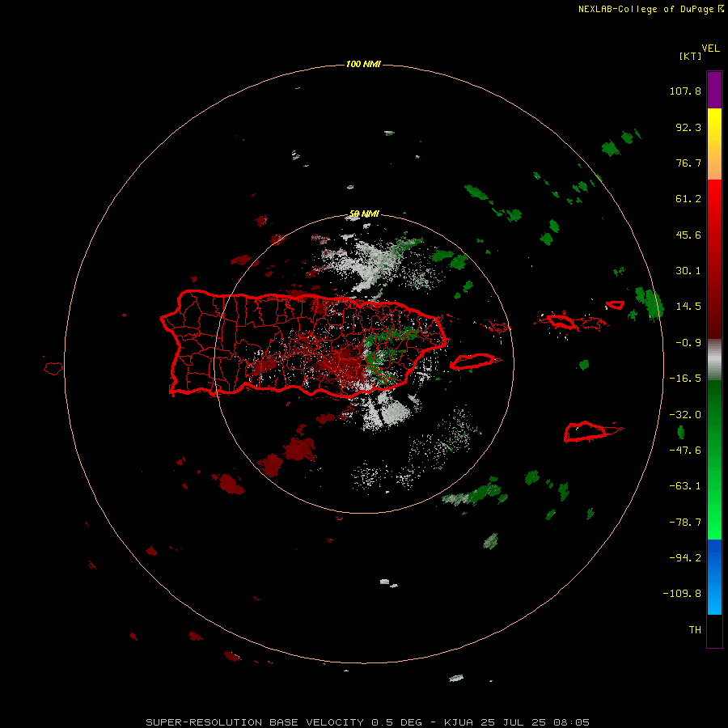Click the 100 NMI range ring label

(363, 64)
